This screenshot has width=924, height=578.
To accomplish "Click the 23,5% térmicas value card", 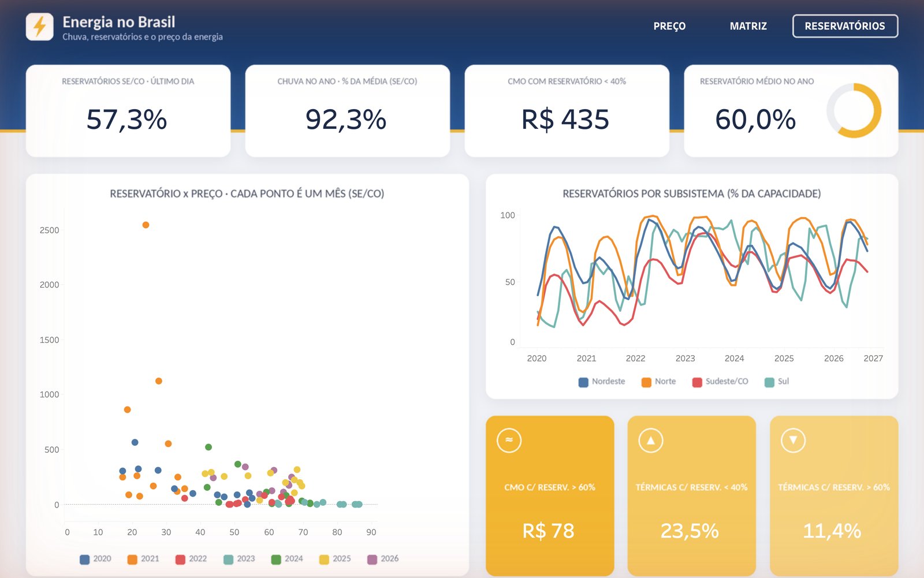I will (x=692, y=495).
